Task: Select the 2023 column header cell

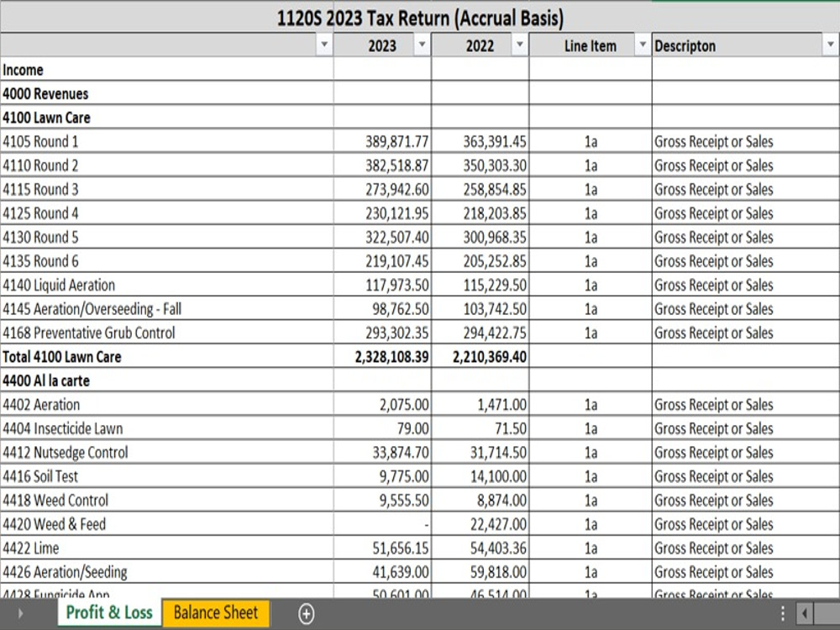Action: coord(382,45)
